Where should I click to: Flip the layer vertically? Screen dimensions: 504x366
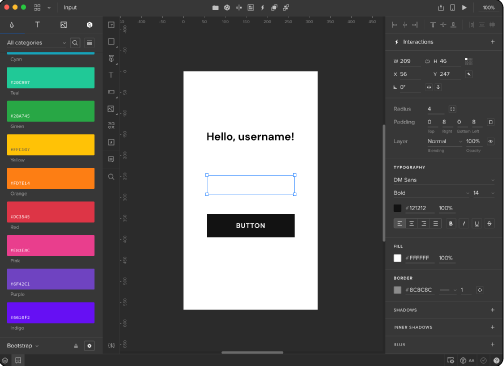pos(438,87)
